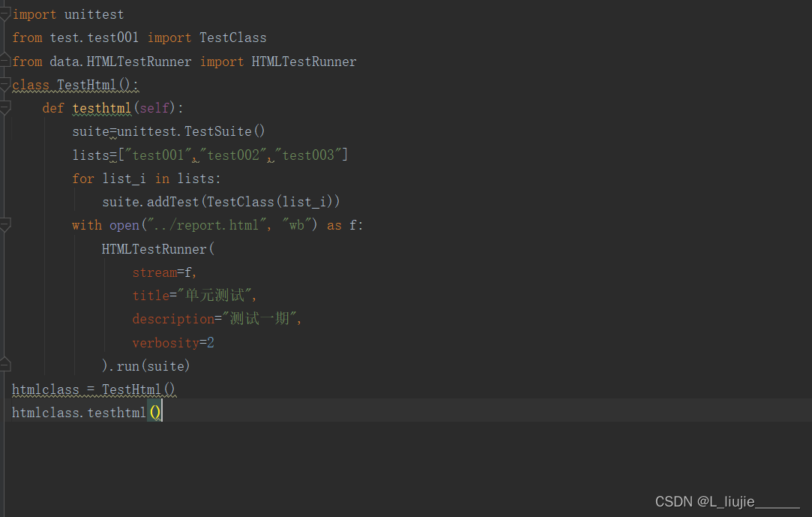This screenshot has width=812, height=517.
Task: Click fold marker beside from data.HTMLTestRunner line
Action: pos(4,60)
